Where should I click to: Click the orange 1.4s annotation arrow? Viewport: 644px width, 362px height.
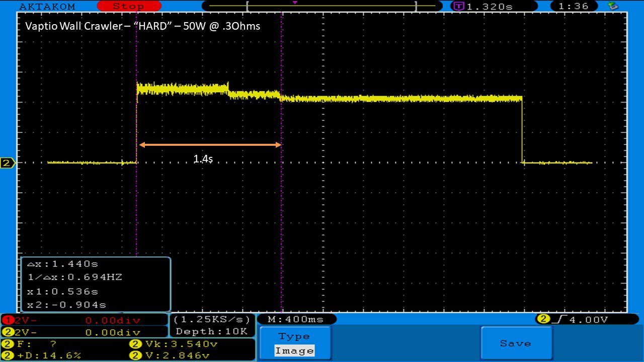(210, 145)
